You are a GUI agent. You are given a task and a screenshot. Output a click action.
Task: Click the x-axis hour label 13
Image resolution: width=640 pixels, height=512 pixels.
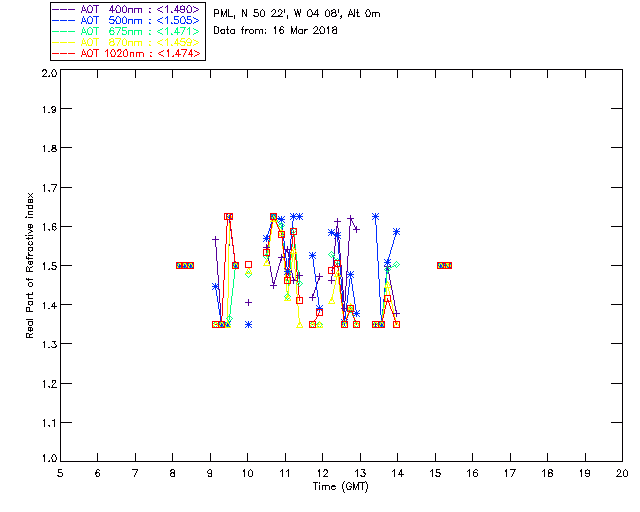pos(360,473)
